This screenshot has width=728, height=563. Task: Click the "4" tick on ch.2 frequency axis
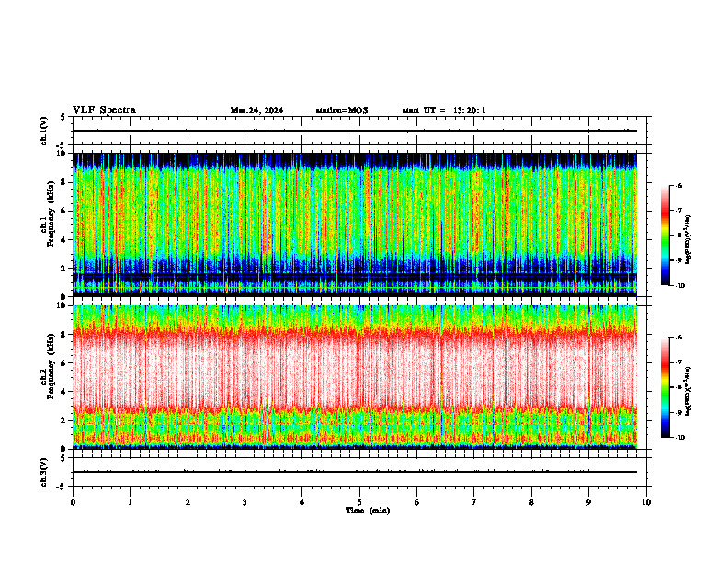pos(65,392)
